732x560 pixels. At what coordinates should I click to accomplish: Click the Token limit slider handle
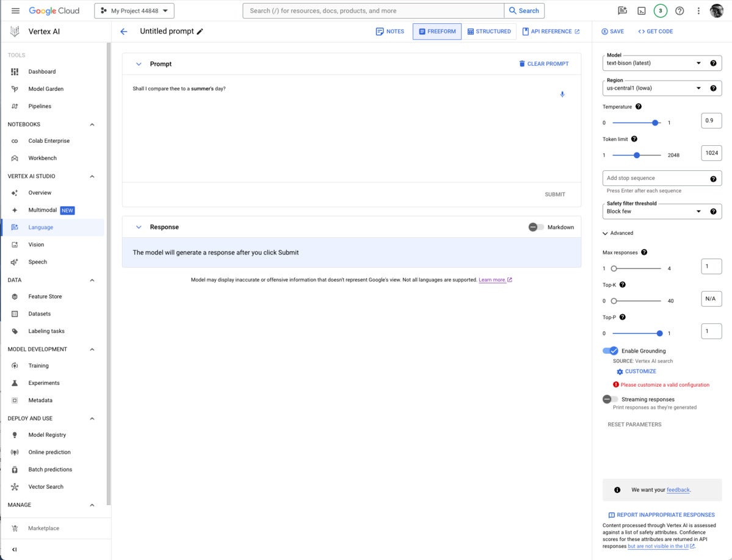(x=636, y=156)
